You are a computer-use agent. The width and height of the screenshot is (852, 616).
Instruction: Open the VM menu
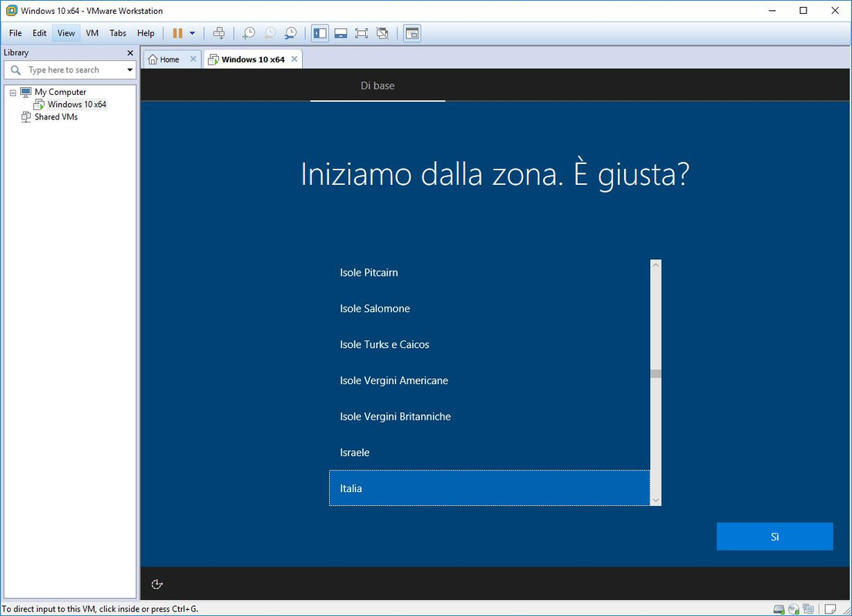[x=92, y=33]
